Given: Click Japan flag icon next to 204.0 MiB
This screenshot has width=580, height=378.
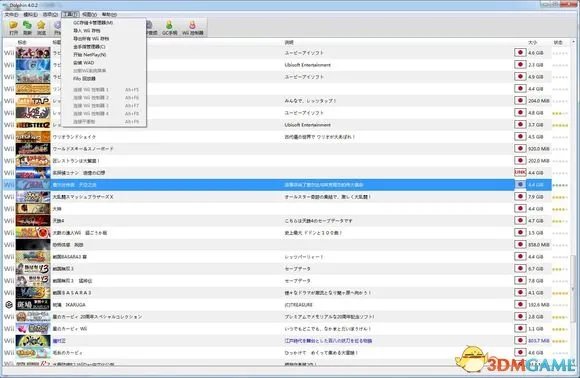Looking at the screenshot, I should [520, 101].
